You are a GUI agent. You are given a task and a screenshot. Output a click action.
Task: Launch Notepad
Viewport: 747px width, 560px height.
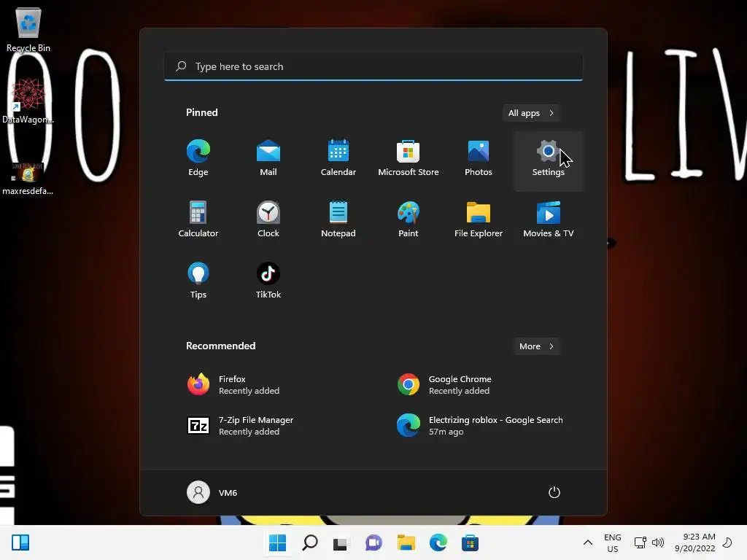tap(338, 219)
